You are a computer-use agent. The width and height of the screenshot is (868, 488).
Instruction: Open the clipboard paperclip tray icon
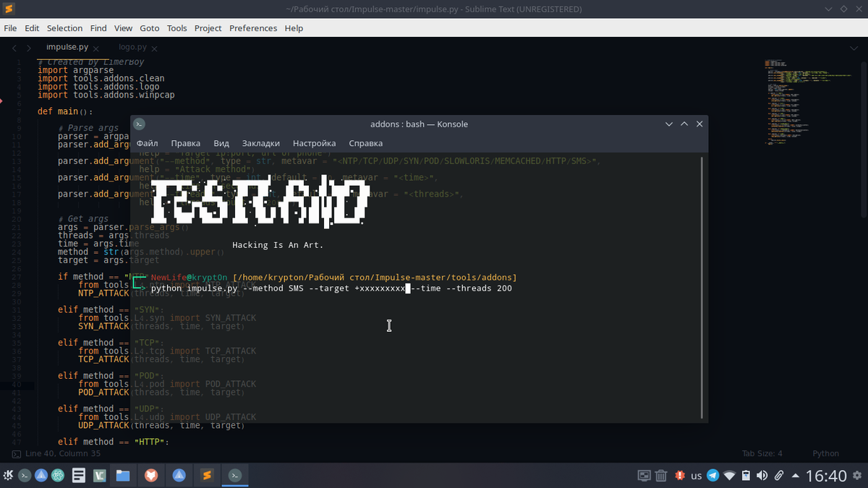point(779,476)
